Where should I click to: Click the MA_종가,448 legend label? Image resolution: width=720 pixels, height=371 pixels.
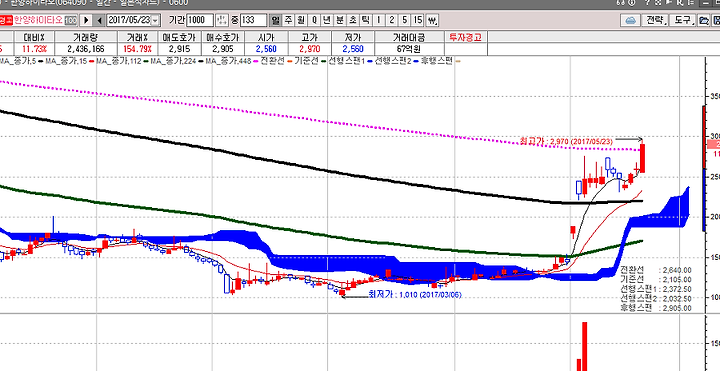pyautogui.click(x=228, y=61)
